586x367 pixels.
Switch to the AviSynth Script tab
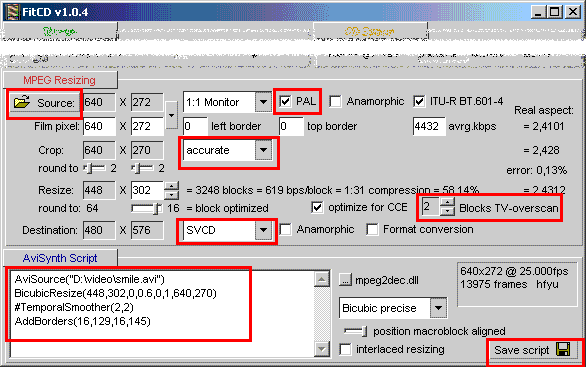(60, 258)
